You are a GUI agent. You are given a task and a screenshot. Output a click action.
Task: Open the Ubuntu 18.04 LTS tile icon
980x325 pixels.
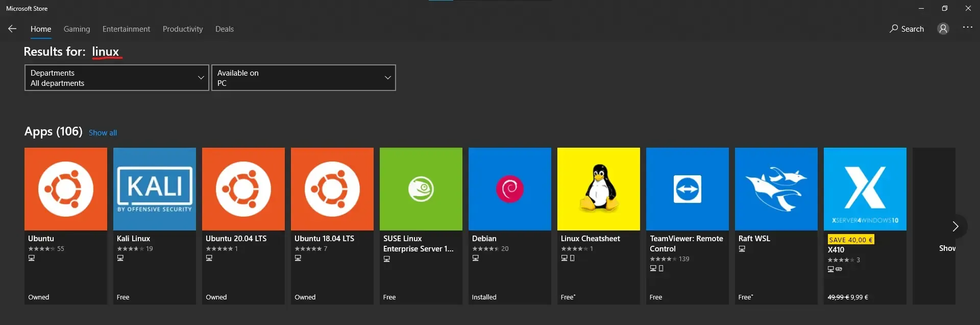(x=332, y=189)
